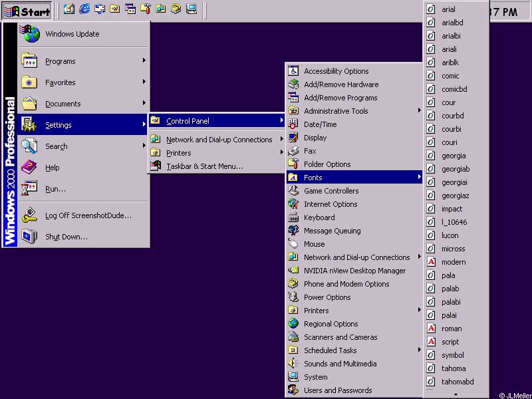Click the red A icon beside roman
Viewport: 532px width, 399px height.
(431, 329)
